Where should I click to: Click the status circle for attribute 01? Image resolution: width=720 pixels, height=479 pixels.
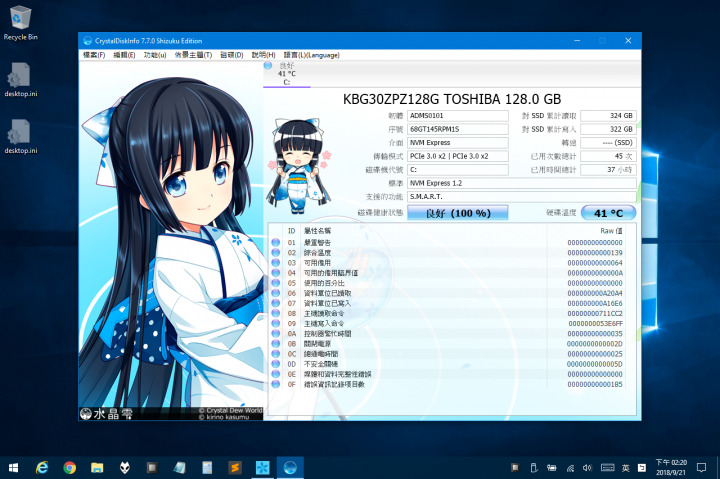click(x=276, y=242)
